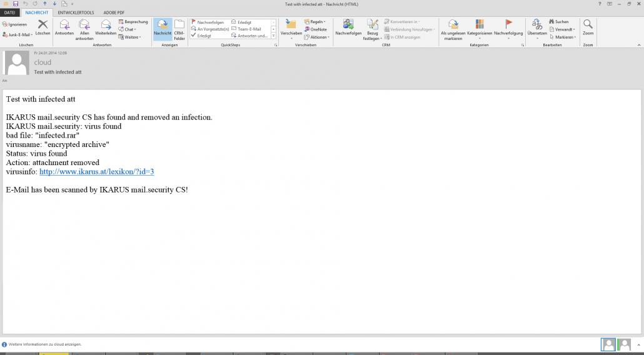Switch to the NACHRICHT ribbon tab
Image resolution: width=644 pixels, height=355 pixels.
[x=36, y=12]
